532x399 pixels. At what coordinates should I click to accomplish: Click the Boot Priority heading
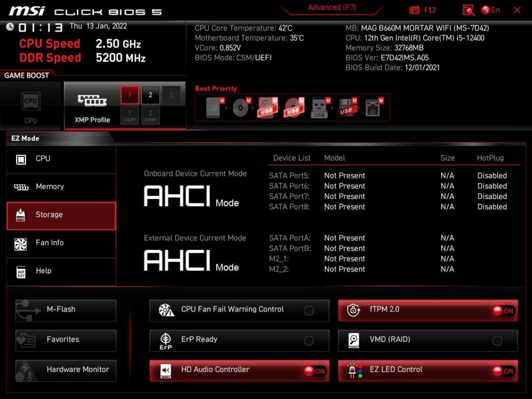216,89
